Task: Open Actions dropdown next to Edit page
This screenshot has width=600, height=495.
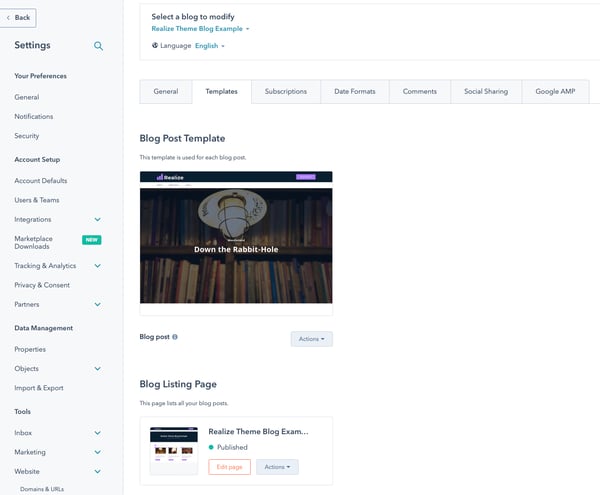Action: coord(277,467)
